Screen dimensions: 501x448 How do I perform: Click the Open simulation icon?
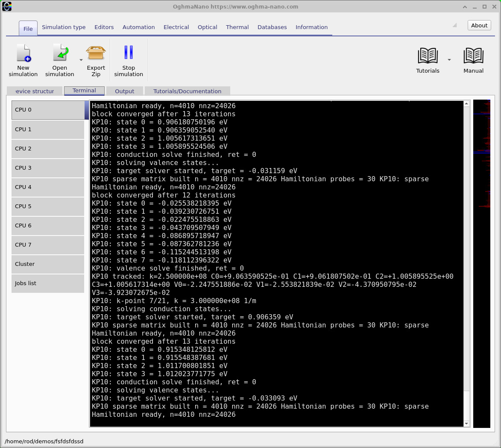point(60,53)
